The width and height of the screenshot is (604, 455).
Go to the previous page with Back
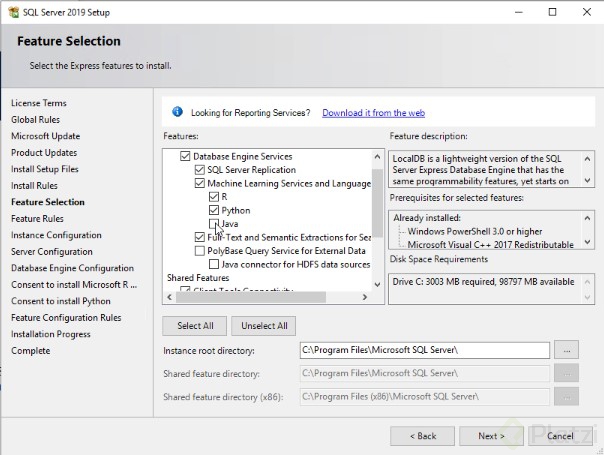423,436
